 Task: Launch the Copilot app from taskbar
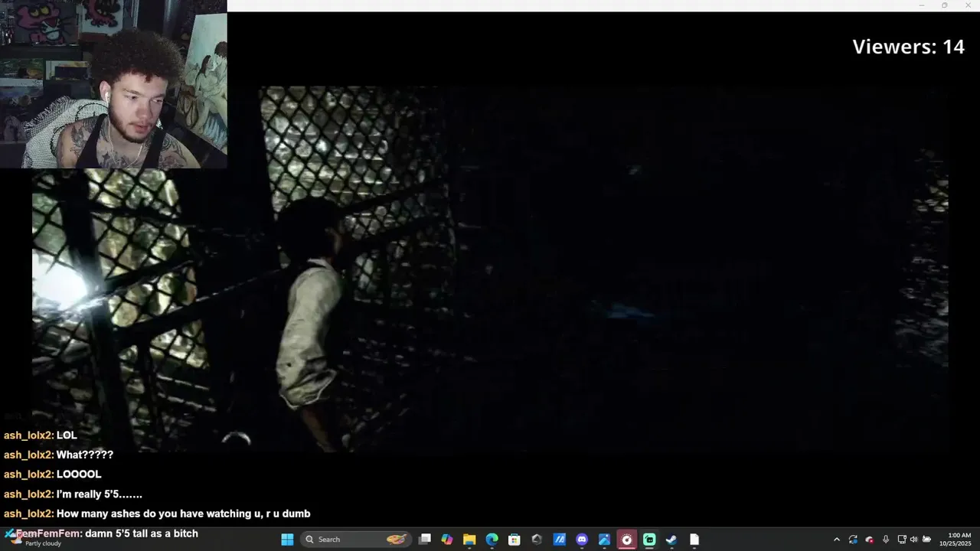[x=447, y=540]
